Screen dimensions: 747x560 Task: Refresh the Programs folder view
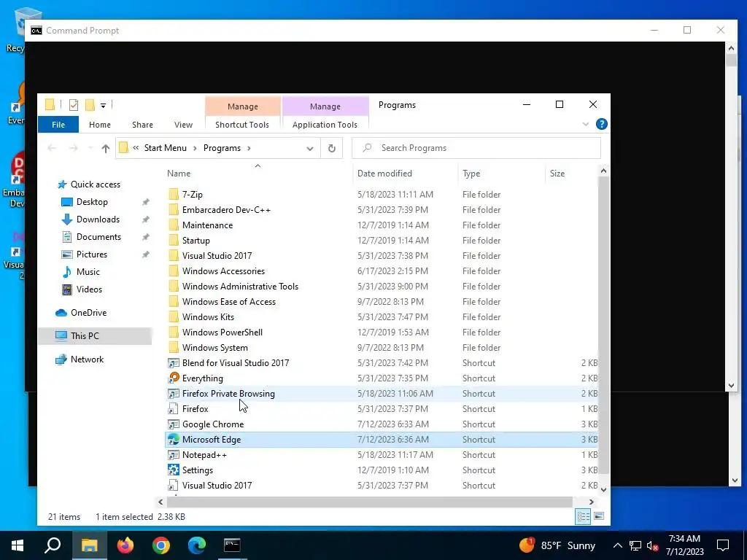pos(332,148)
